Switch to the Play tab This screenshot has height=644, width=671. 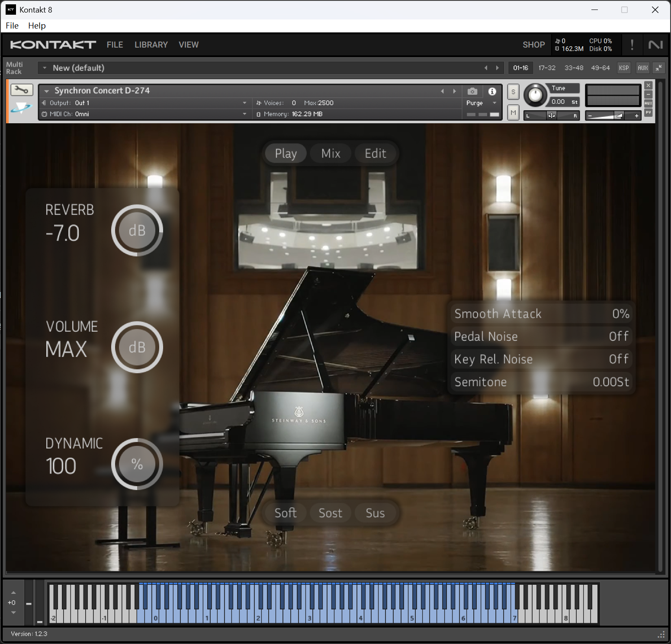point(286,154)
